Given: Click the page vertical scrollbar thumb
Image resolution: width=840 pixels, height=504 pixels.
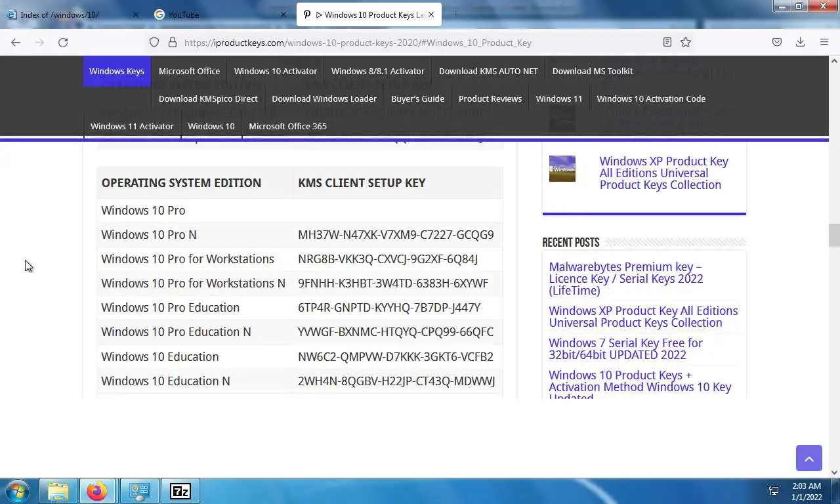Looking at the screenshot, I should pos(834,235).
